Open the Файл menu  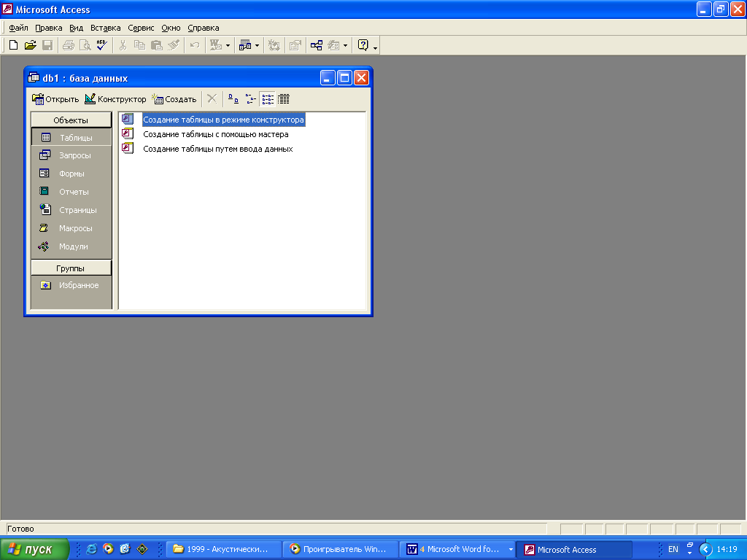tap(18, 28)
